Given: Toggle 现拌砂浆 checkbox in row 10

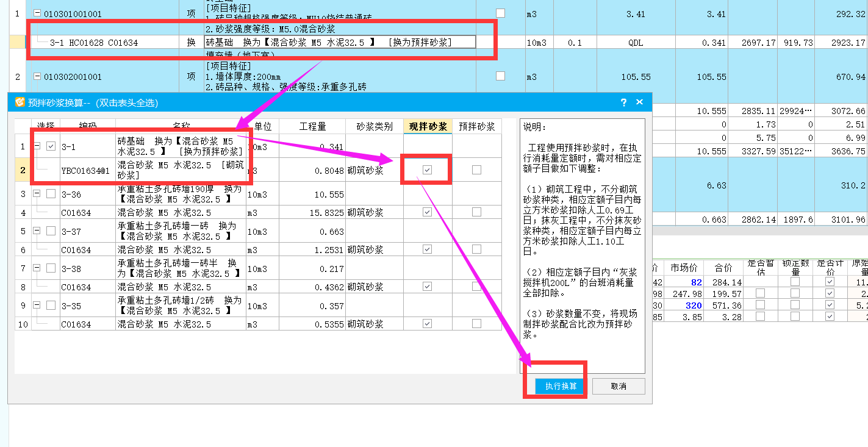Looking at the screenshot, I should (427, 324).
